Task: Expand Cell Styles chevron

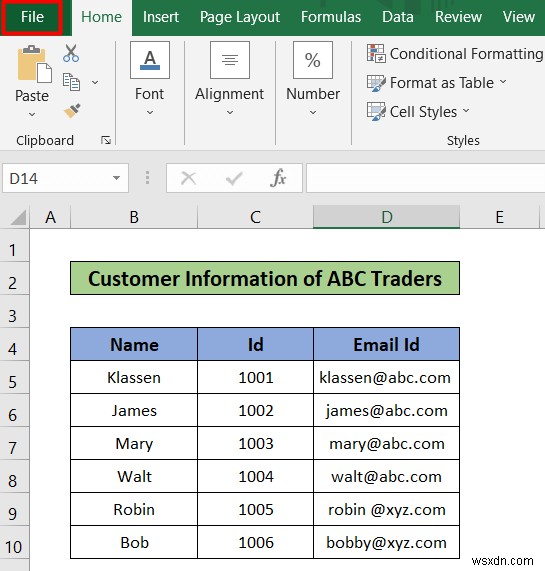Action: (466, 110)
